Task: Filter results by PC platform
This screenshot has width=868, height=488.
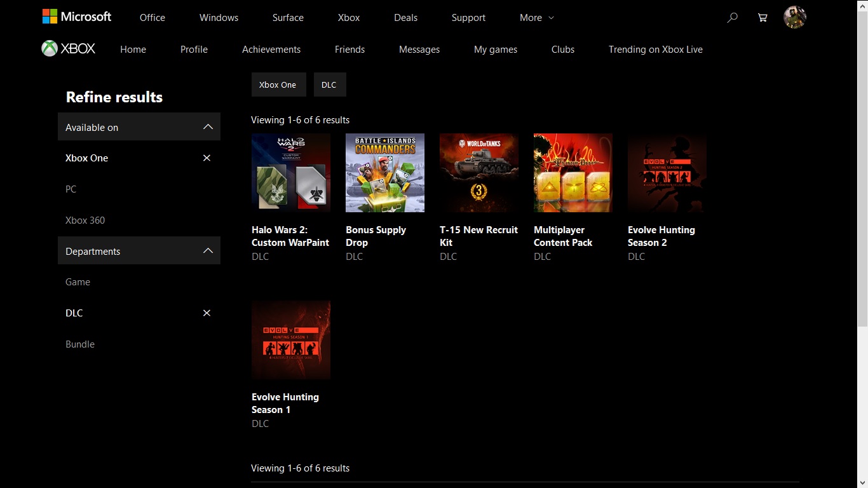Action: coord(71,189)
